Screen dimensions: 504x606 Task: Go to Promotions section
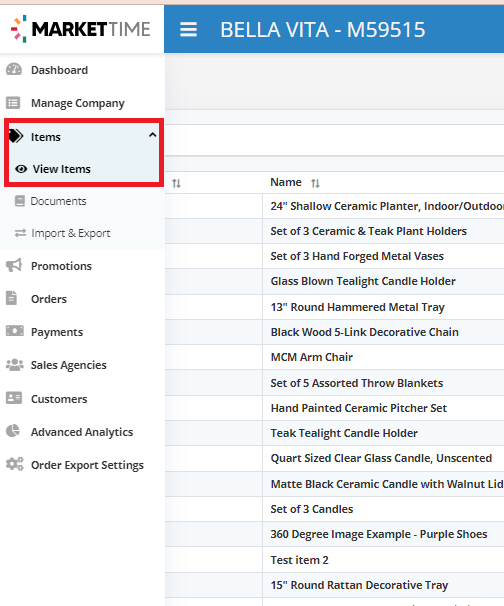[x=61, y=266]
